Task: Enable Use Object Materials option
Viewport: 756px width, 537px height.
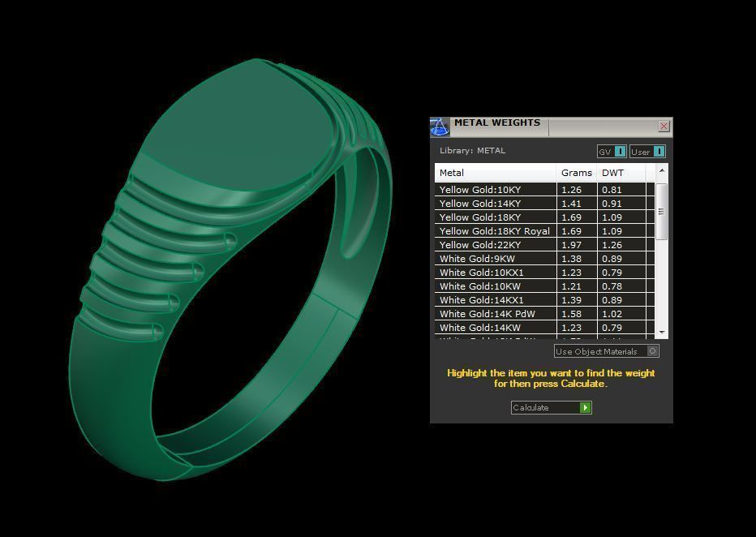Action: (607, 351)
